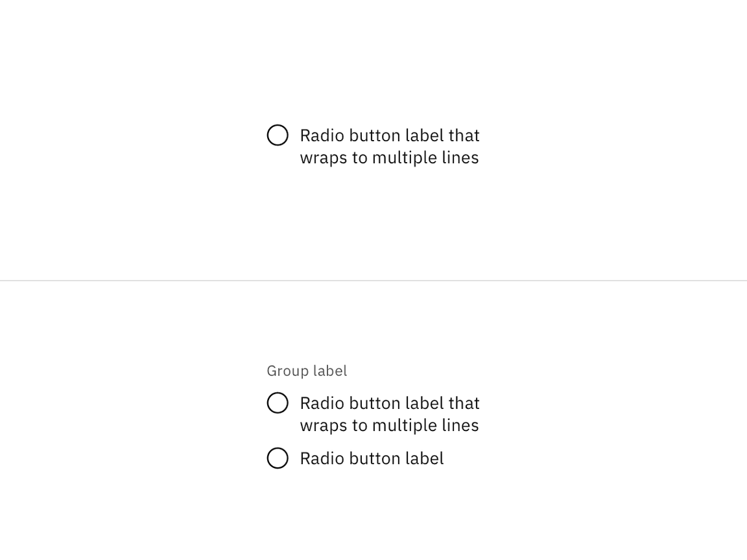The height and width of the screenshot is (560, 747).
Task: Select the standalone radio button above the divider
Action: [278, 135]
